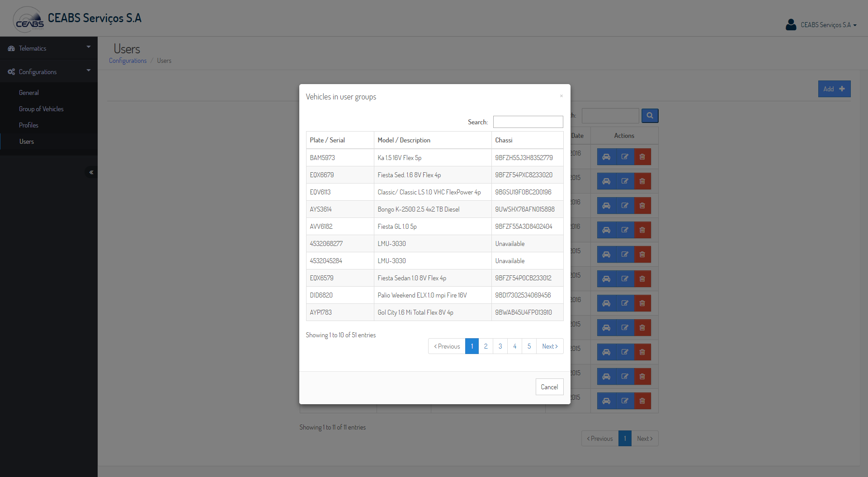Open vehicles icon in the first Users table row
868x477 pixels.
(x=606, y=157)
